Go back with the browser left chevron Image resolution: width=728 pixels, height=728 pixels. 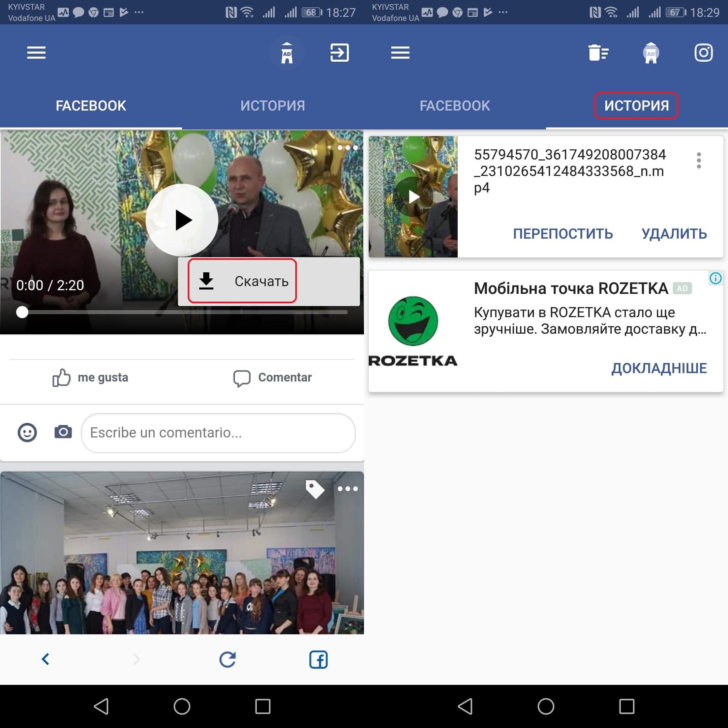pos(45,660)
